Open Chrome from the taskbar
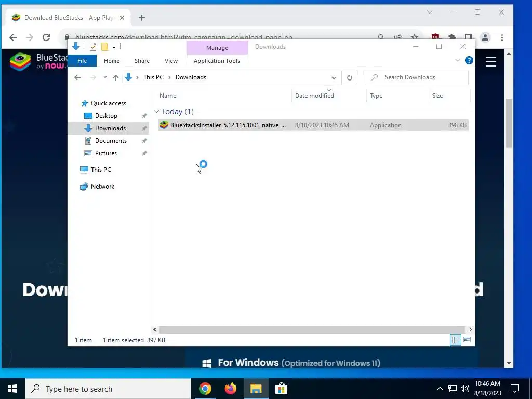The height and width of the screenshot is (399, 532). pyautogui.click(x=205, y=389)
